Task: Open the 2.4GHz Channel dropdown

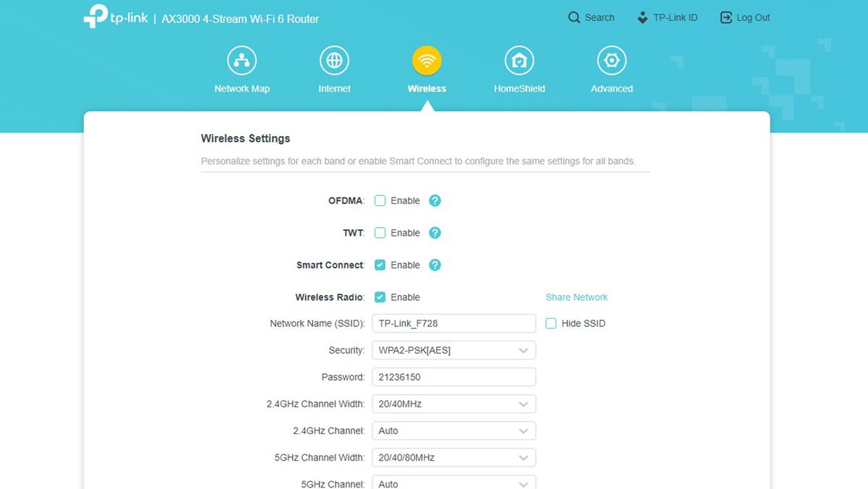Action: (454, 430)
